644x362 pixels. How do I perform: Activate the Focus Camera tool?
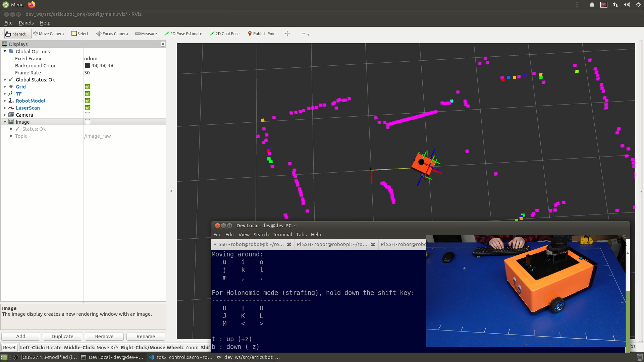[112, 34]
